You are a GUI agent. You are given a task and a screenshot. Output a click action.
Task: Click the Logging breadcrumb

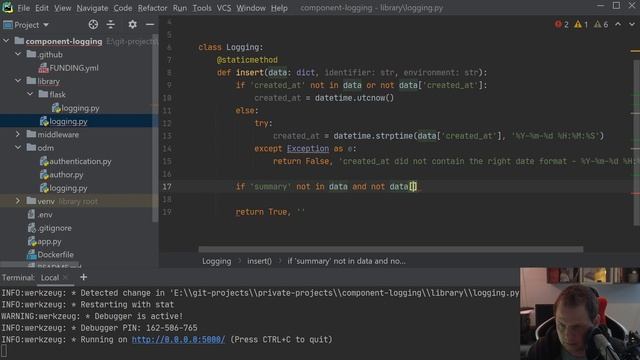(x=216, y=261)
